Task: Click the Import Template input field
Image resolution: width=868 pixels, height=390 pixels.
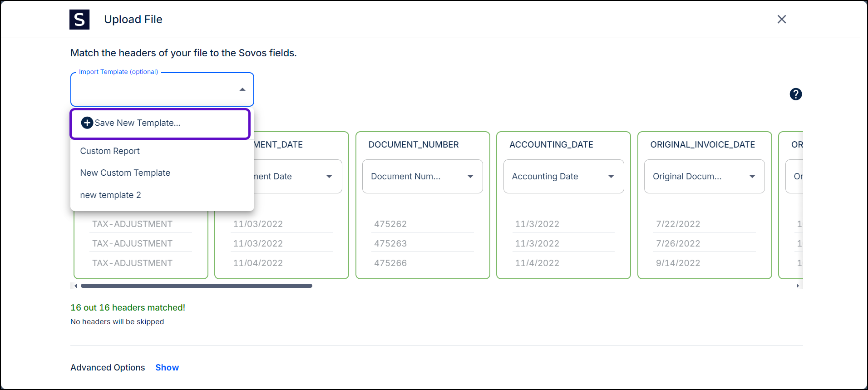Action: [x=154, y=90]
